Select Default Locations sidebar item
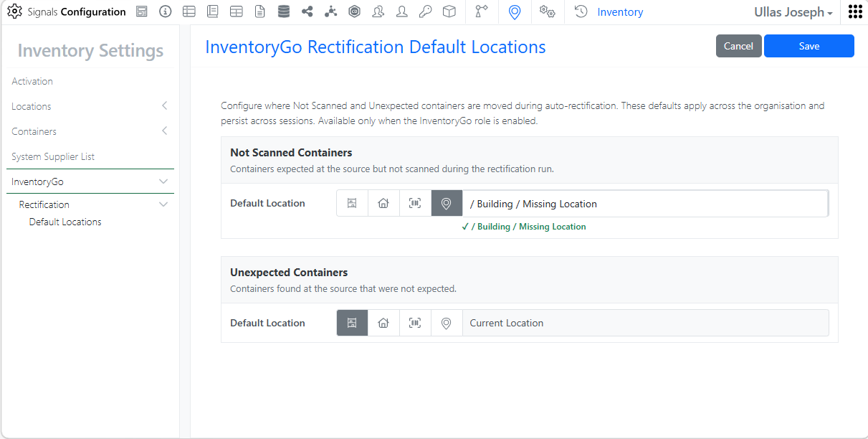Screen dimensions: 868x439 coord(65,222)
